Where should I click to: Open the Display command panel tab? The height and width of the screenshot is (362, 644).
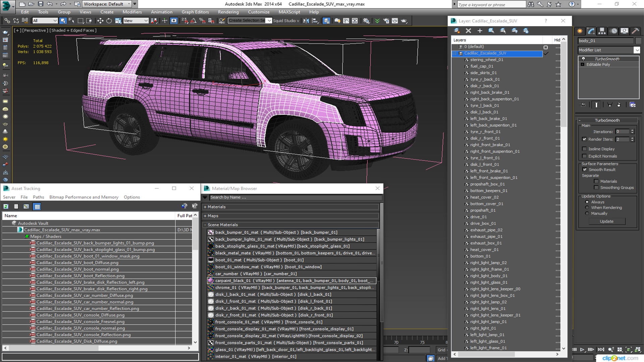(624, 31)
